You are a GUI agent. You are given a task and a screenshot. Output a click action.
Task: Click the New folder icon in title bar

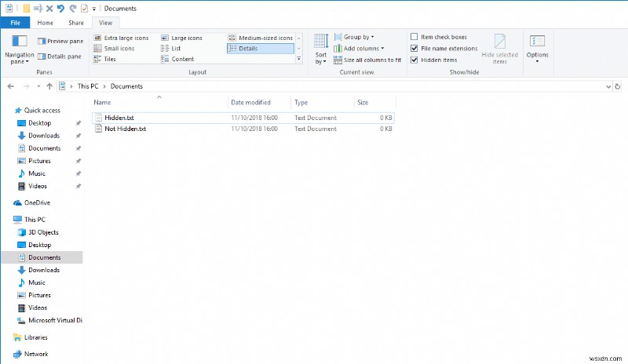point(27,8)
